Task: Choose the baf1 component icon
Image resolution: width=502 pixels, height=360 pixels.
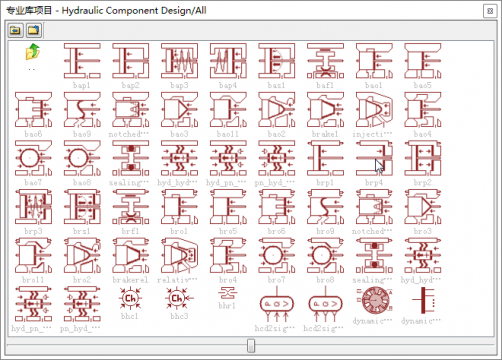Action: 325,61
